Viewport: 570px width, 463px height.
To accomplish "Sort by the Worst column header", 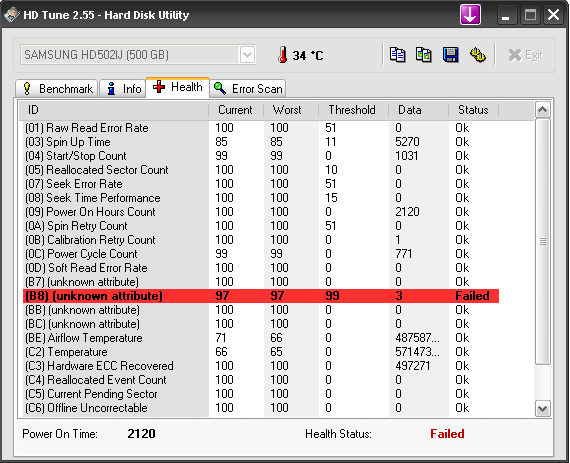I will (291, 110).
